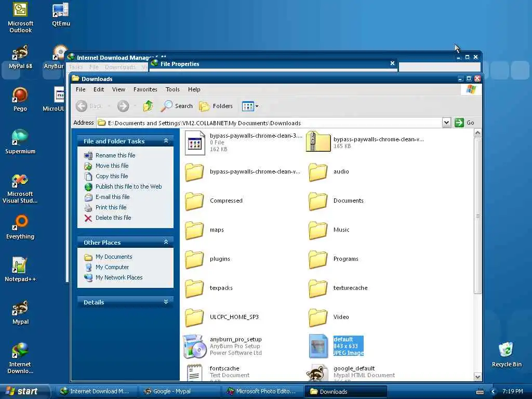Open Notepad++ desktop shortcut
The height and width of the screenshot is (399, 532).
tap(20, 270)
